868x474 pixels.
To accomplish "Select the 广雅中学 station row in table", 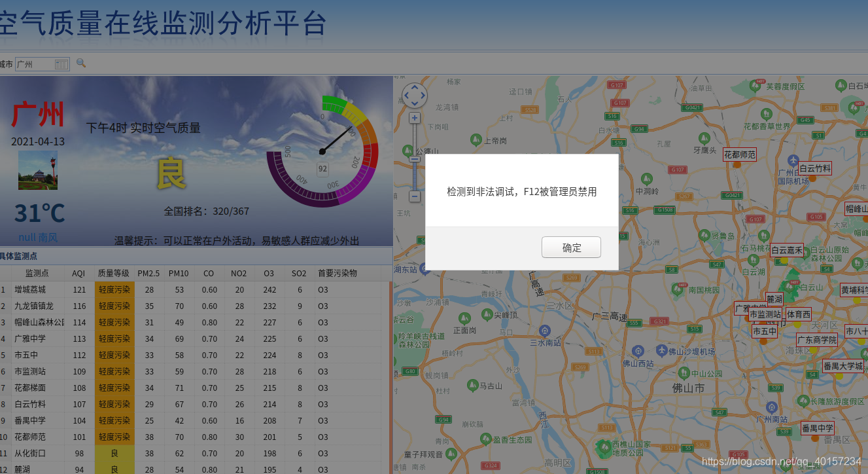I will pyautogui.click(x=194, y=338).
